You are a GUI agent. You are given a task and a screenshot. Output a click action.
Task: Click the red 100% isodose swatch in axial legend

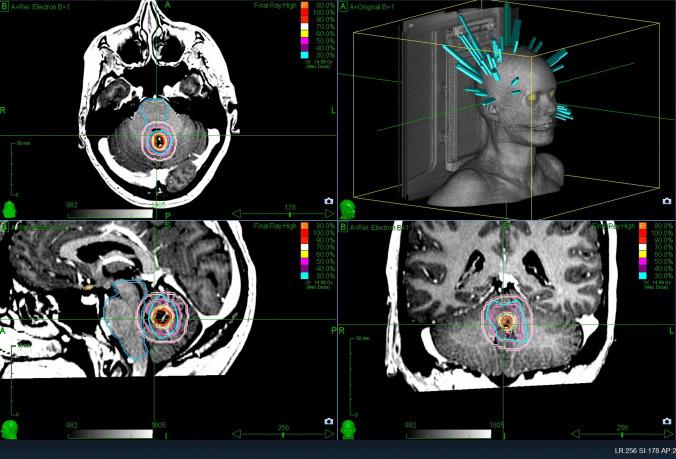coord(304,12)
